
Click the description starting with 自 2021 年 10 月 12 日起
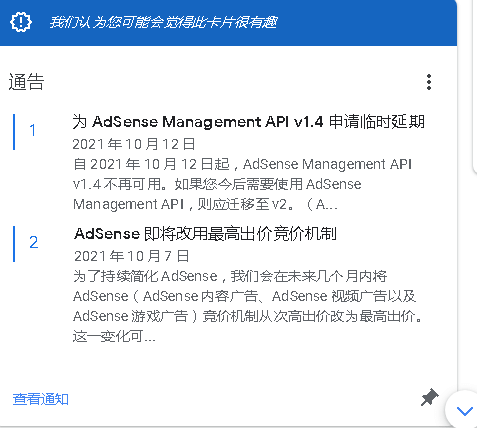[243, 184]
